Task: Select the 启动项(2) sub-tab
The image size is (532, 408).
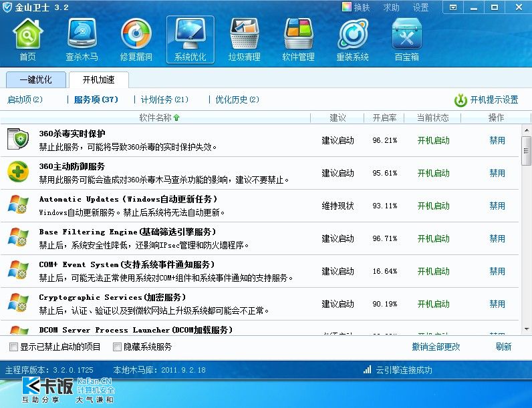Action: (25, 99)
